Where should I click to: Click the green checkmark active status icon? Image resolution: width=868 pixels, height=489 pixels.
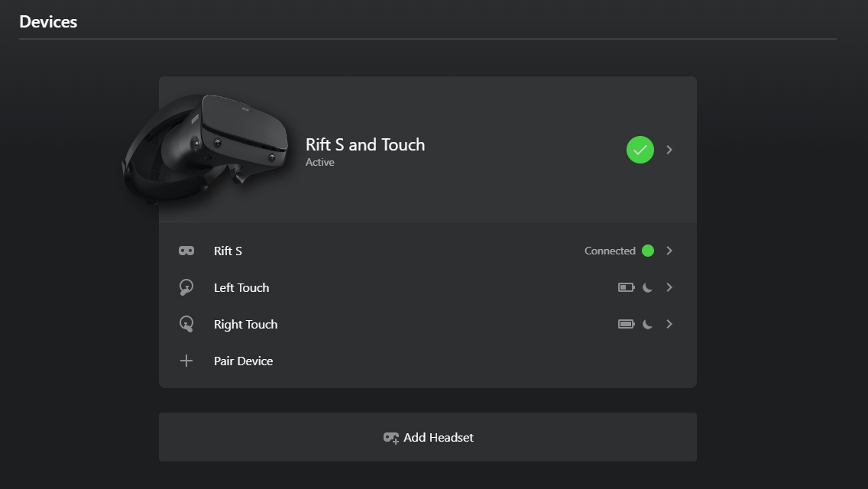coord(640,150)
